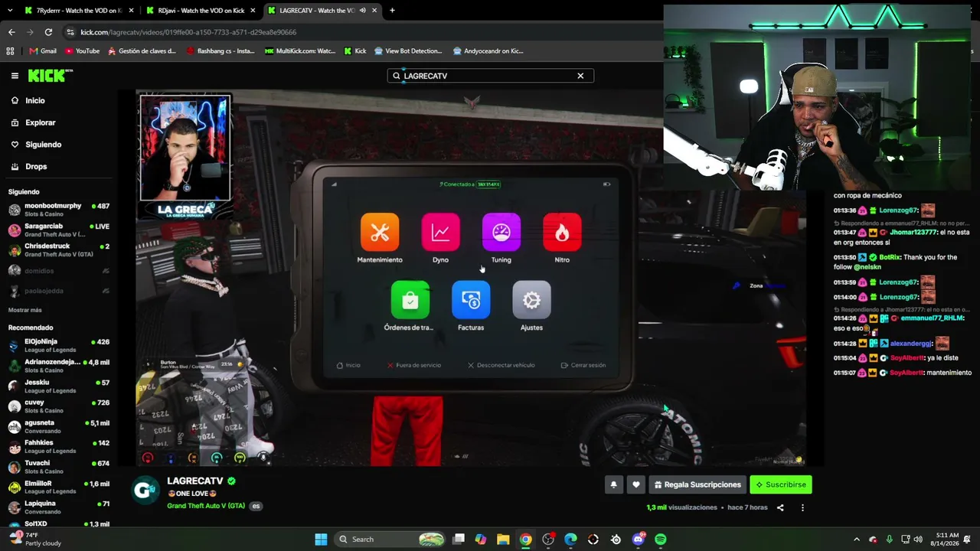Expand the Chrome tab search dropdown

[x=8, y=11]
